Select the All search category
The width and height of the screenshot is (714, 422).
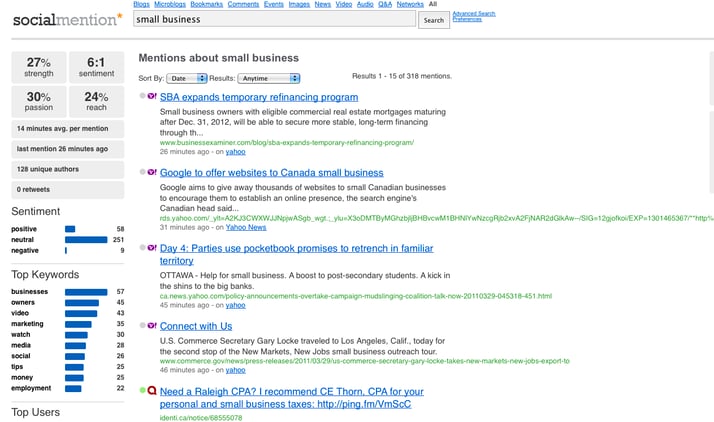pyautogui.click(x=433, y=4)
